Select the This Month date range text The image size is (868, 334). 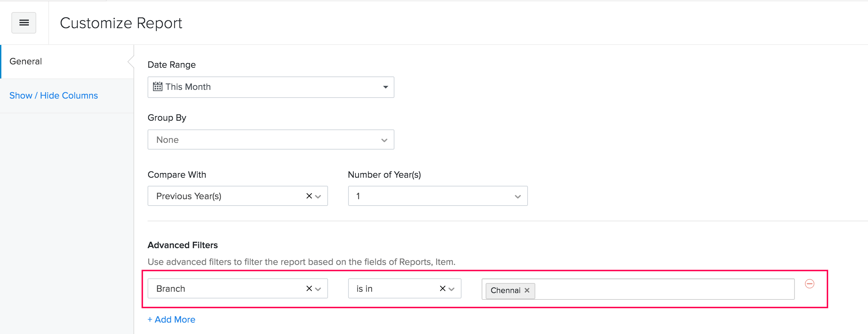point(188,87)
